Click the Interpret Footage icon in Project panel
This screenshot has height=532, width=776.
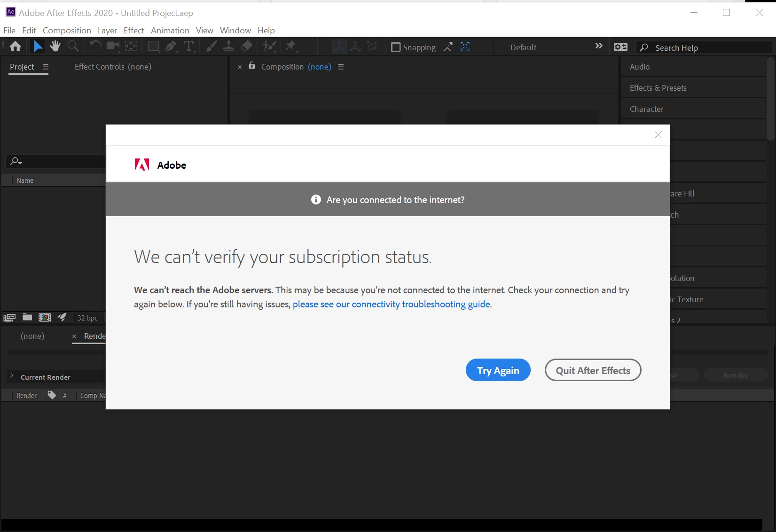pos(9,318)
